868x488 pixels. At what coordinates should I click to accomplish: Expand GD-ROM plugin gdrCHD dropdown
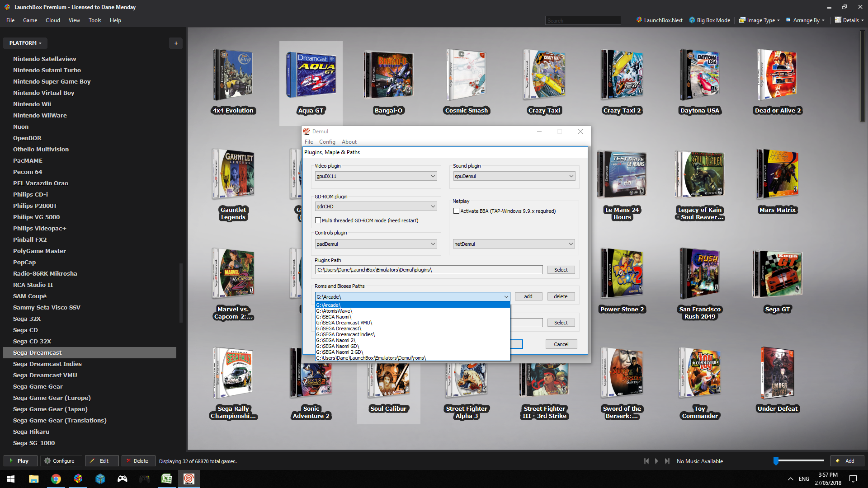[x=433, y=206]
